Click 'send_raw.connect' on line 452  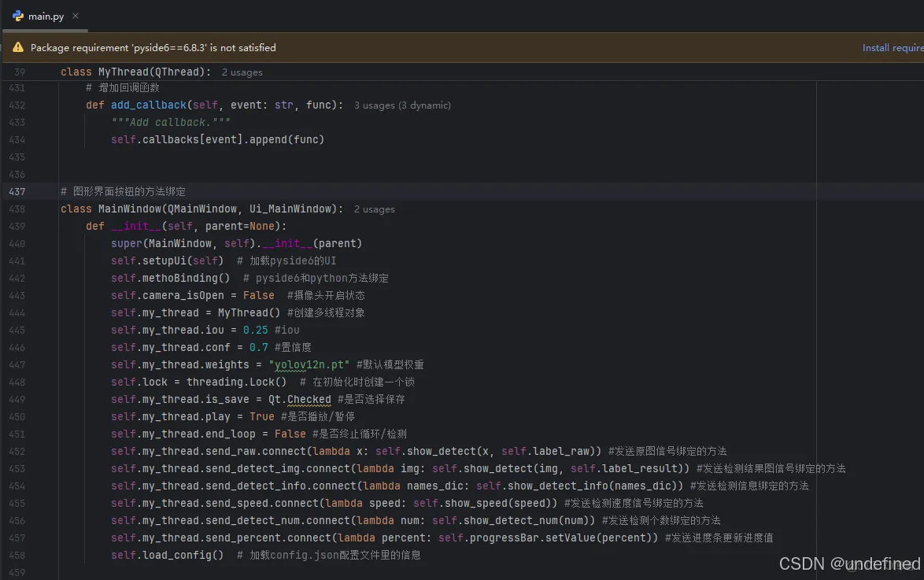[x=255, y=452]
